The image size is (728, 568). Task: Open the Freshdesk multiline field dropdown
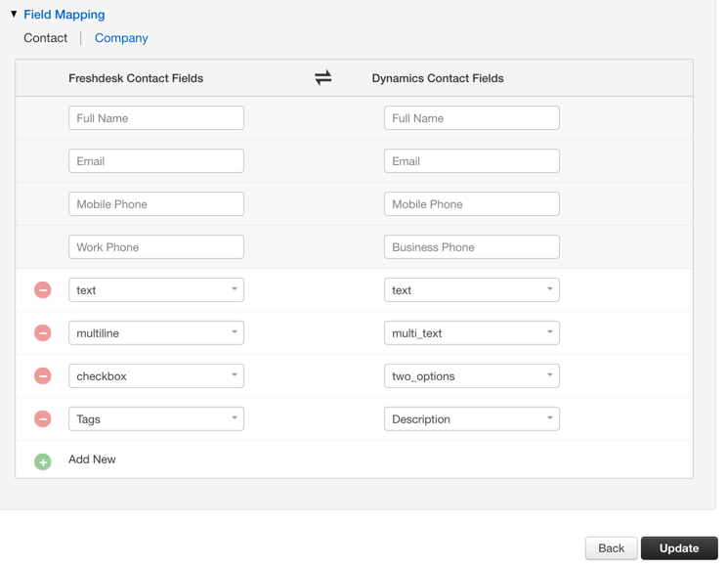[x=156, y=332]
